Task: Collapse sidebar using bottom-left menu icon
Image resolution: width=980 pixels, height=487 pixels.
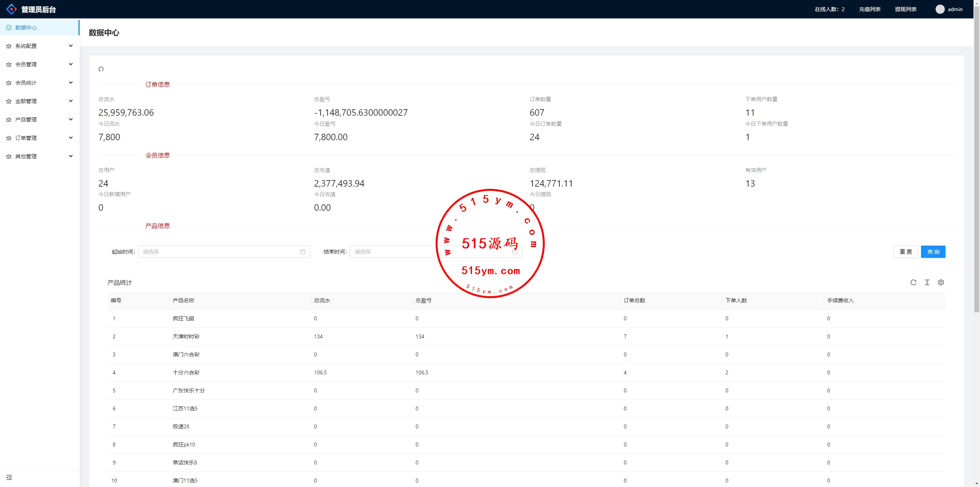Action: tap(9, 477)
